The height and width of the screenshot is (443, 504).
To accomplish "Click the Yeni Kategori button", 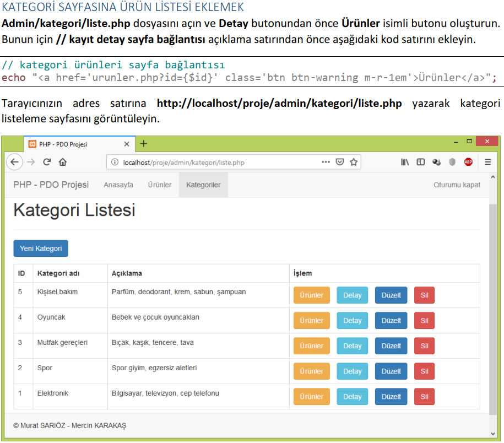I will click(x=41, y=248).
